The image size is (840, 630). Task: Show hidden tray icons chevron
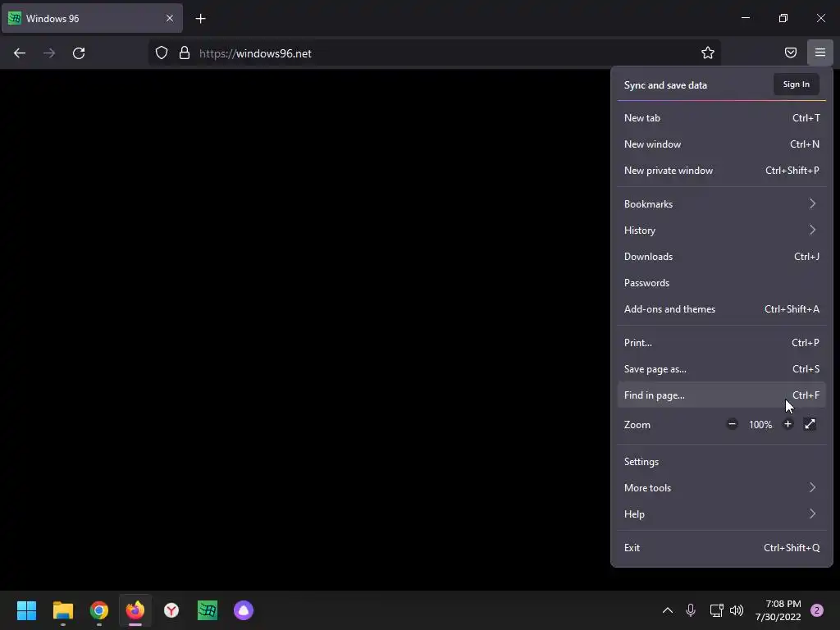668,610
